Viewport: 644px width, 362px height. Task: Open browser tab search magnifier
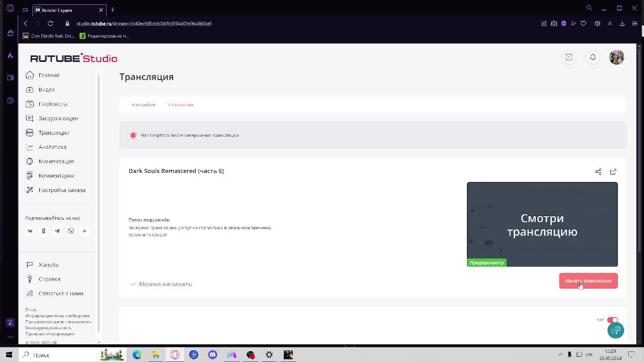point(589,8)
